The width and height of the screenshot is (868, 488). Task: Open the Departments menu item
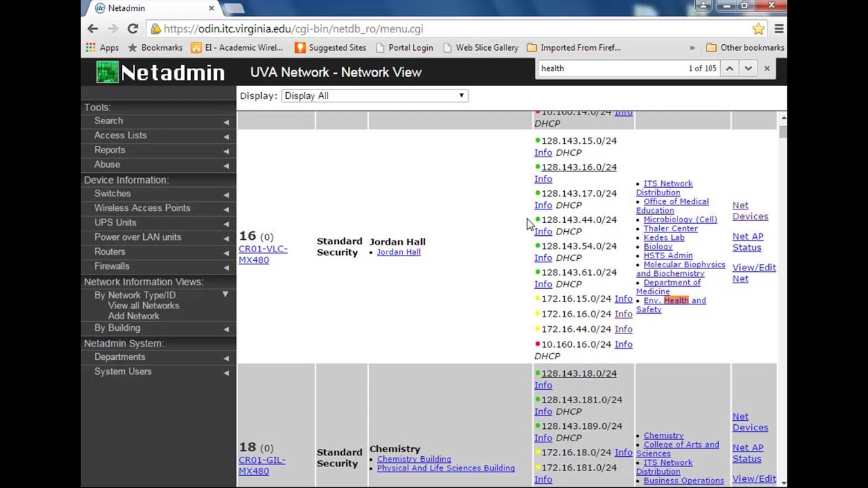click(x=120, y=357)
